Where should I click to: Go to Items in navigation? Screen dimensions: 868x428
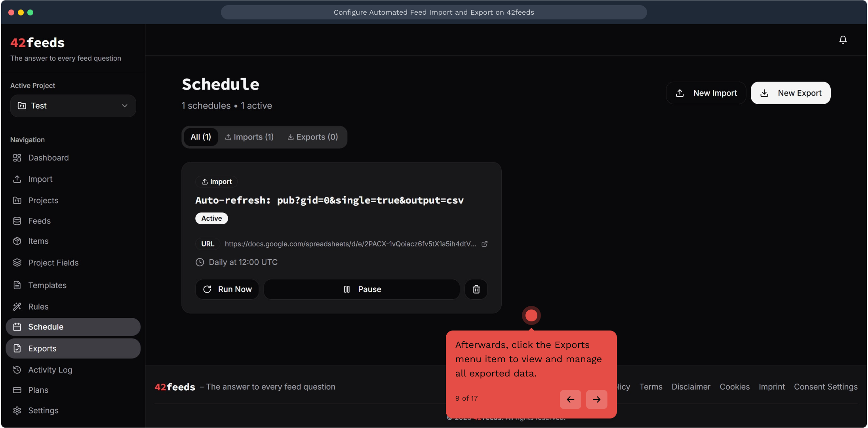(x=38, y=241)
